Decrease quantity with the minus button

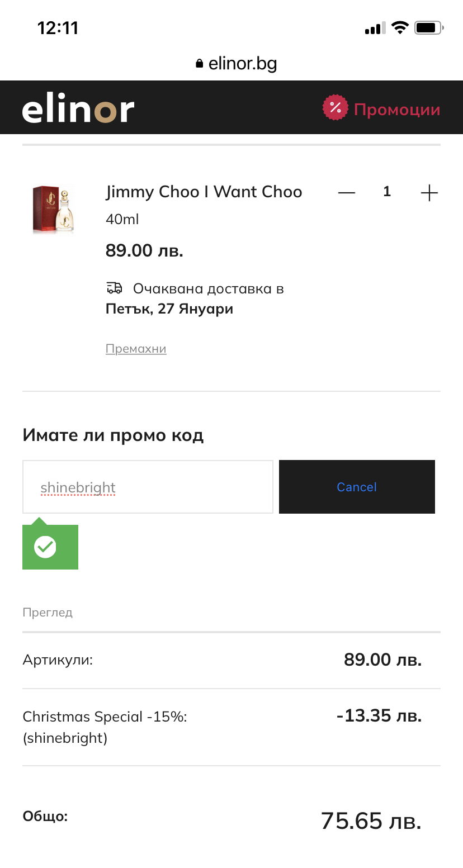click(x=347, y=193)
